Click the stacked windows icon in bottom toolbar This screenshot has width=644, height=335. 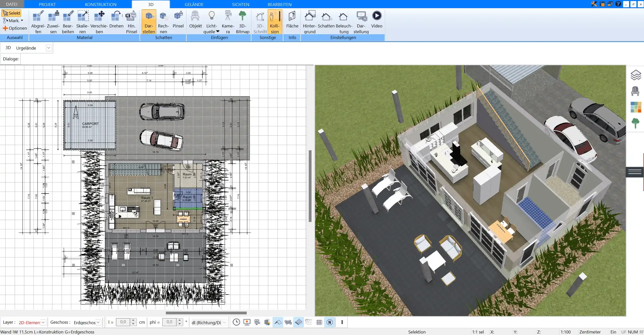pos(267,322)
